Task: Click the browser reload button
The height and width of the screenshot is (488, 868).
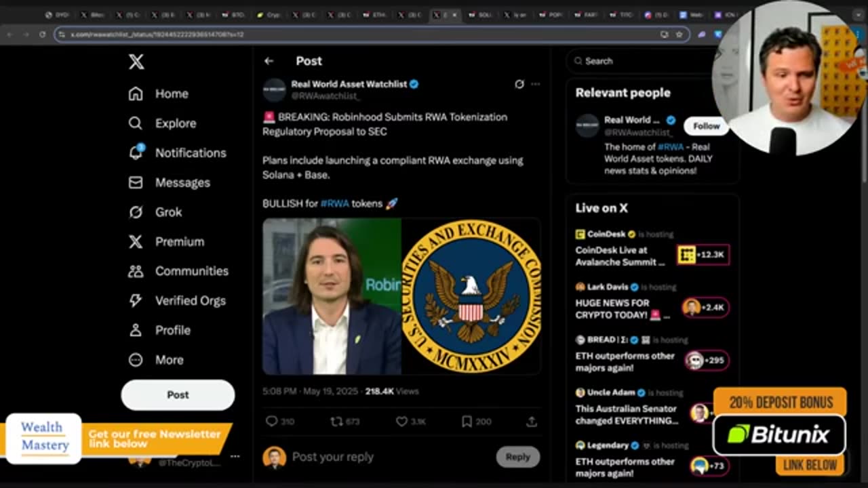Action: [x=42, y=34]
